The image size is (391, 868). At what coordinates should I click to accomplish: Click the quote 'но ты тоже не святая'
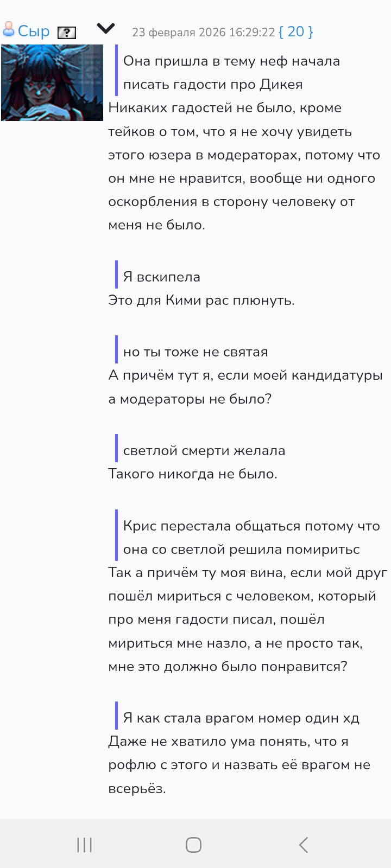click(195, 352)
